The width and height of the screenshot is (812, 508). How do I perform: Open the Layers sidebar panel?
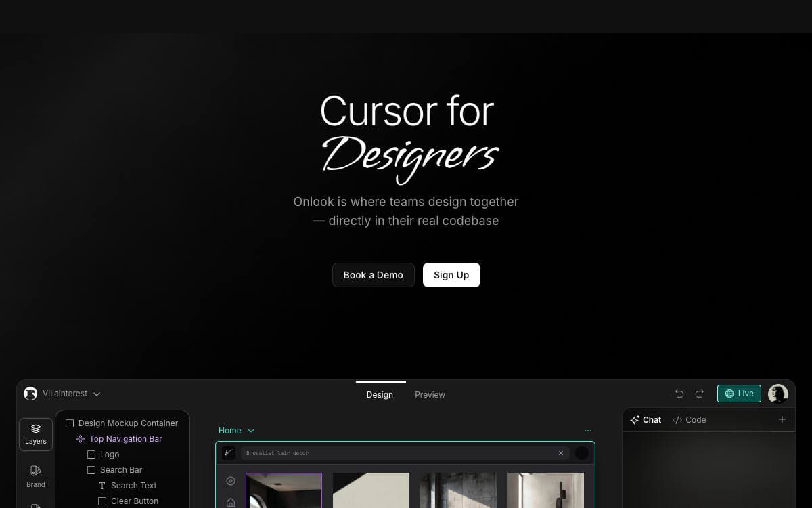(36, 434)
